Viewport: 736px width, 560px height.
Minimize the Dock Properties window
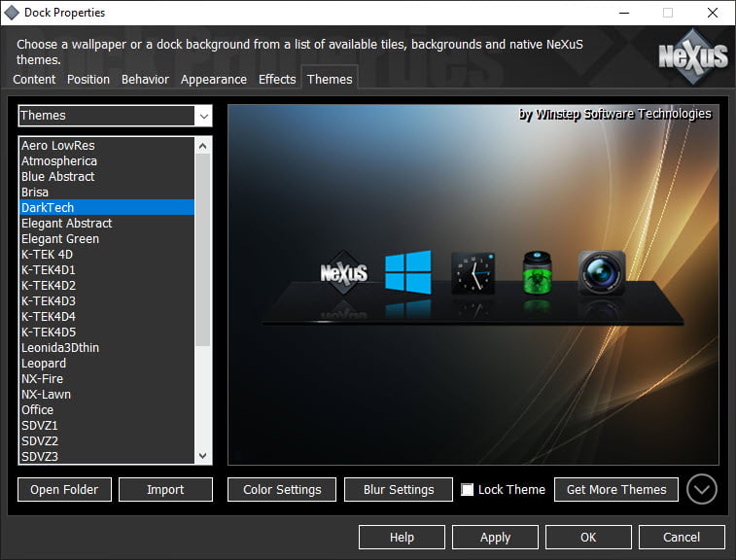pyautogui.click(x=624, y=13)
